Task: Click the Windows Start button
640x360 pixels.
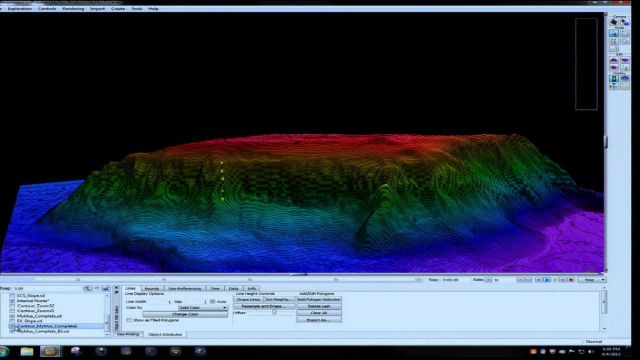Action: coord(4,351)
